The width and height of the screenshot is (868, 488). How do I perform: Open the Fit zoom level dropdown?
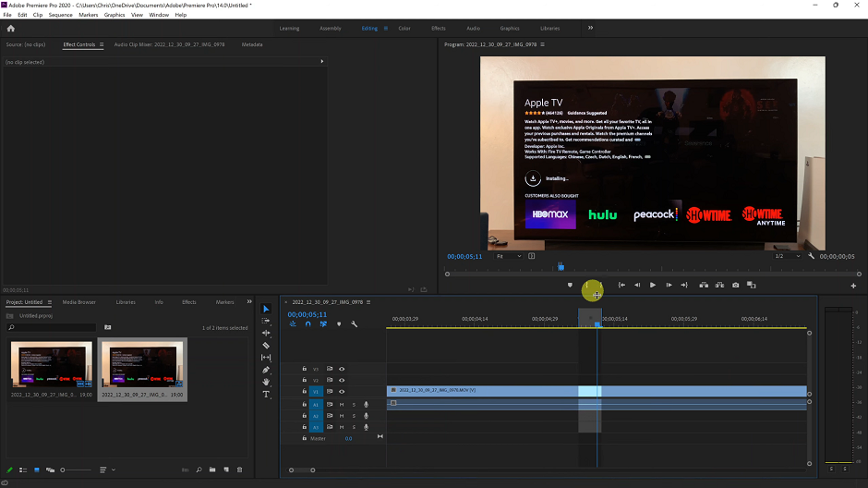(x=509, y=256)
